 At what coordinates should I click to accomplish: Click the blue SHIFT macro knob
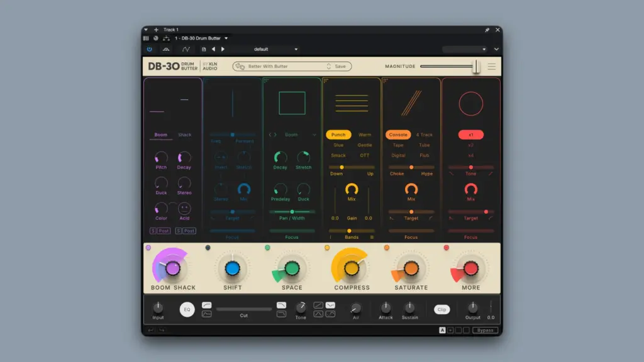tap(233, 268)
